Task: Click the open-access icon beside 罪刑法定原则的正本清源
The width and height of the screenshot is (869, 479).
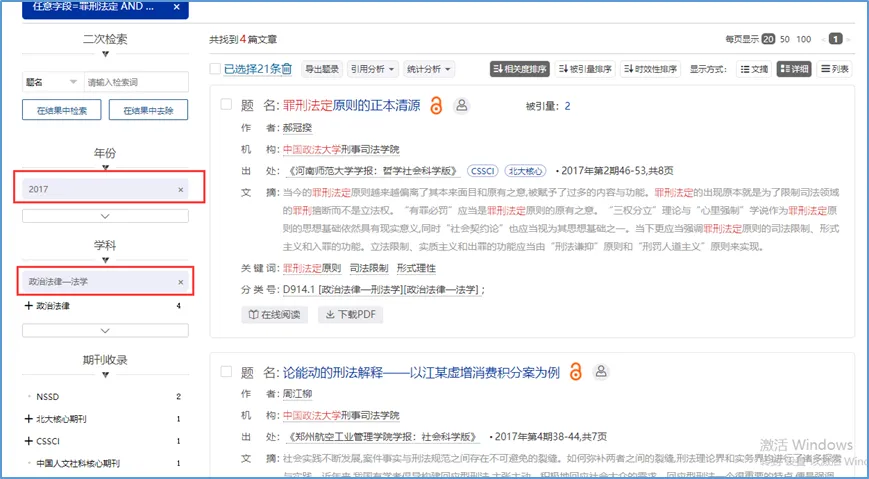Action: [x=436, y=105]
